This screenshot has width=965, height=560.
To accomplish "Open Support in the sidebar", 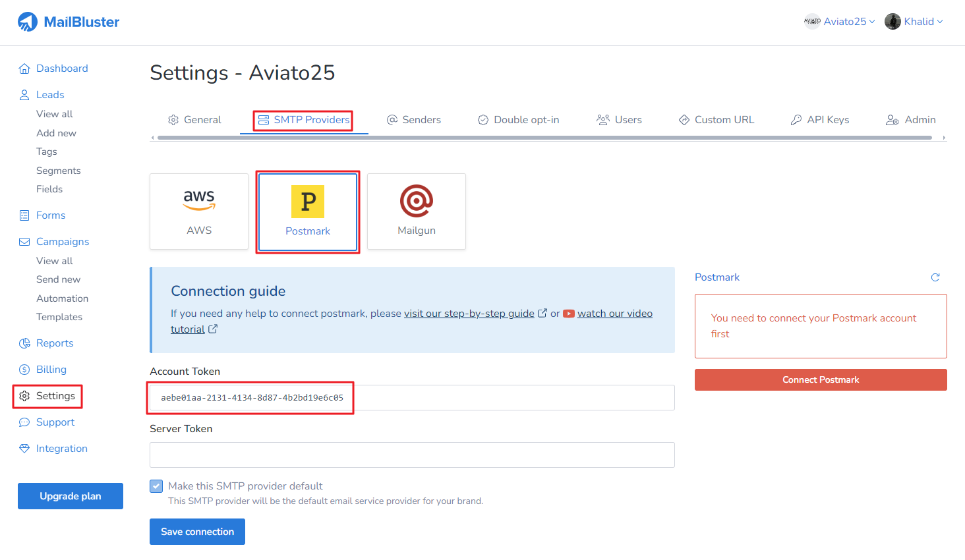I will [55, 422].
